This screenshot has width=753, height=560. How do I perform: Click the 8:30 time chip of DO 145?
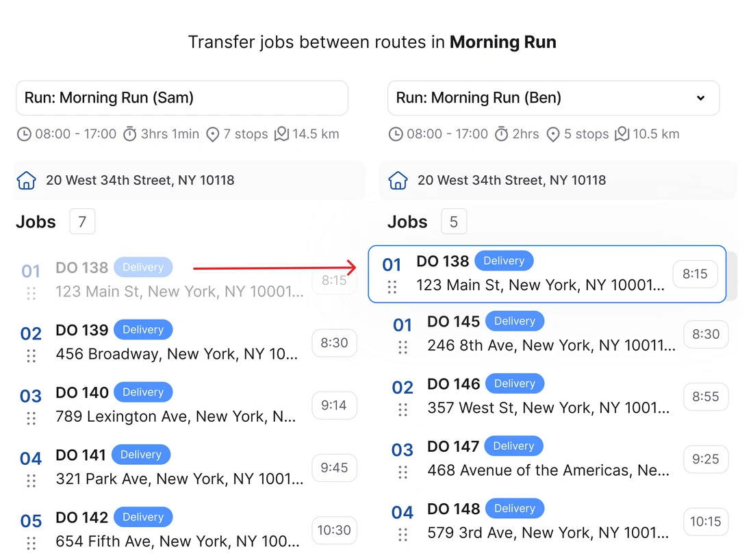[706, 334]
